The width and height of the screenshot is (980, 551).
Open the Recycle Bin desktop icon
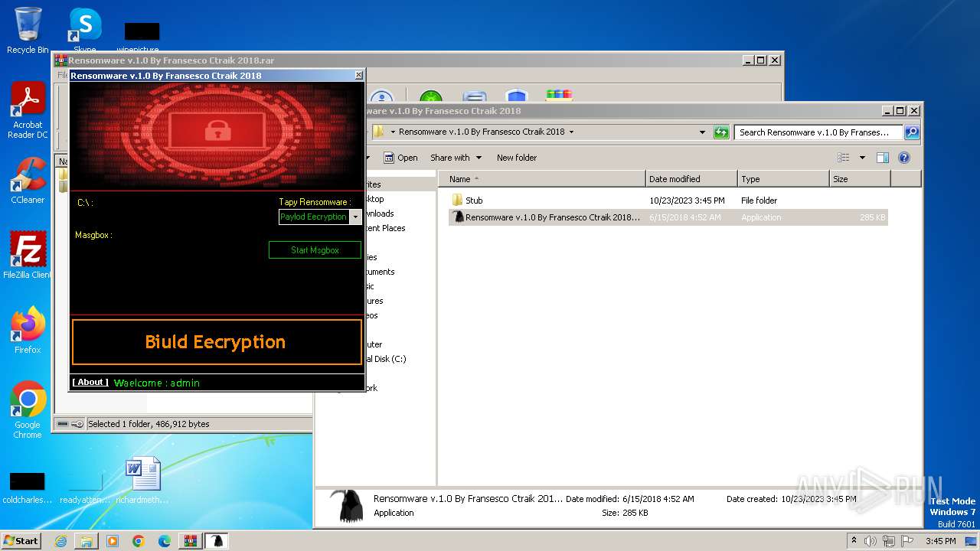pyautogui.click(x=28, y=31)
